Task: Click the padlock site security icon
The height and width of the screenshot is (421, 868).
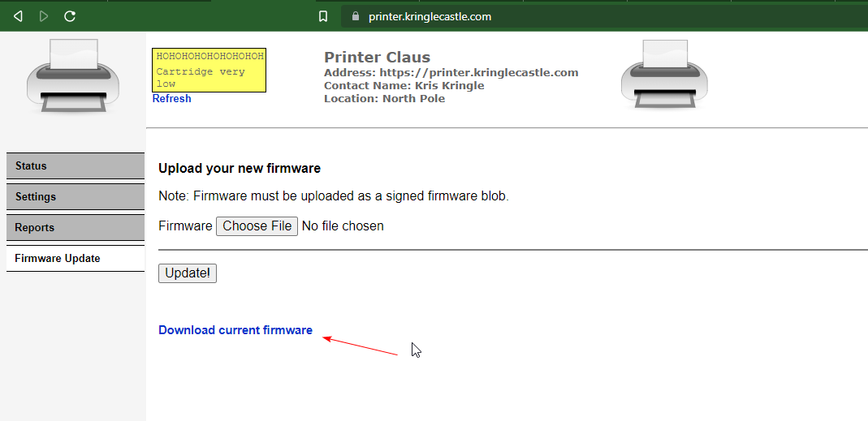Action: (354, 16)
